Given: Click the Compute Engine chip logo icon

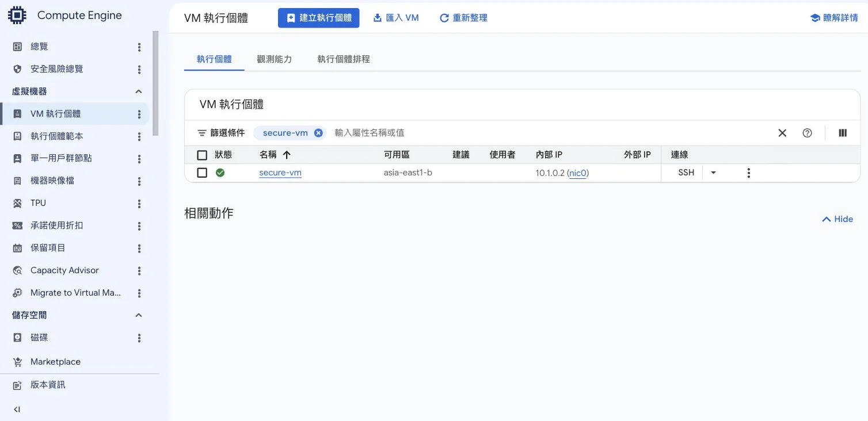Looking at the screenshot, I should [17, 16].
